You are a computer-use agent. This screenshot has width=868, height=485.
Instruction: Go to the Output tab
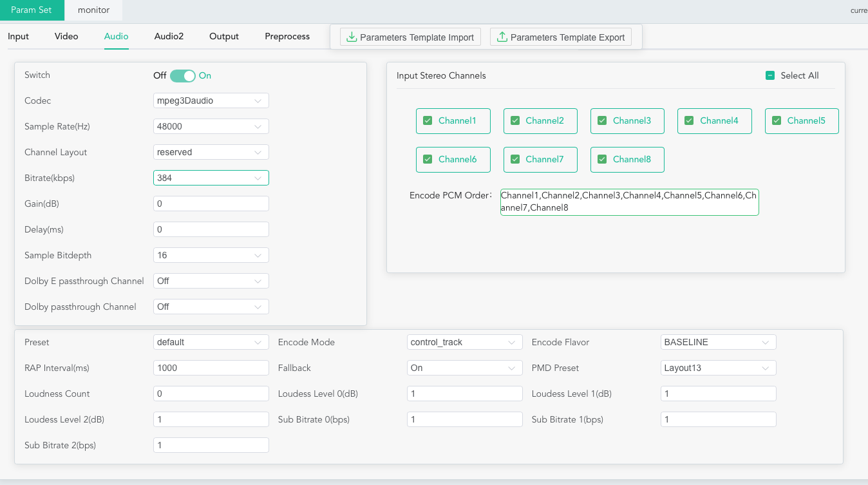coord(224,36)
